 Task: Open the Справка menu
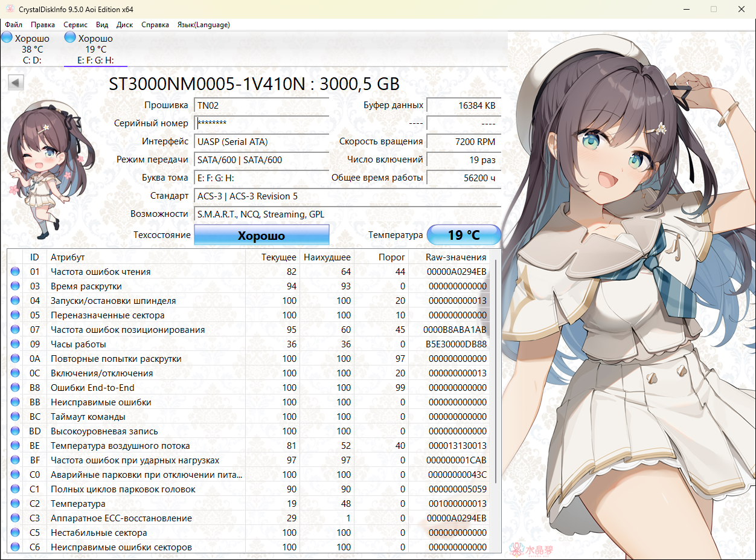tap(155, 25)
